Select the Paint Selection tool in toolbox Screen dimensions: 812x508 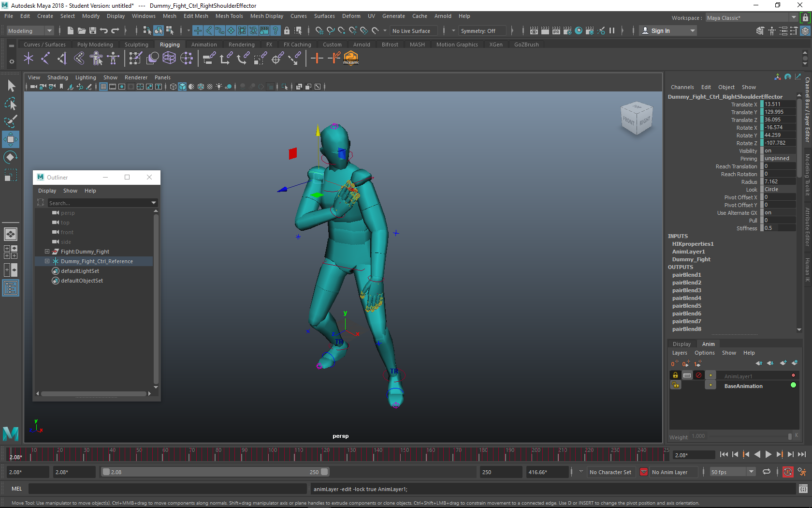click(11, 121)
